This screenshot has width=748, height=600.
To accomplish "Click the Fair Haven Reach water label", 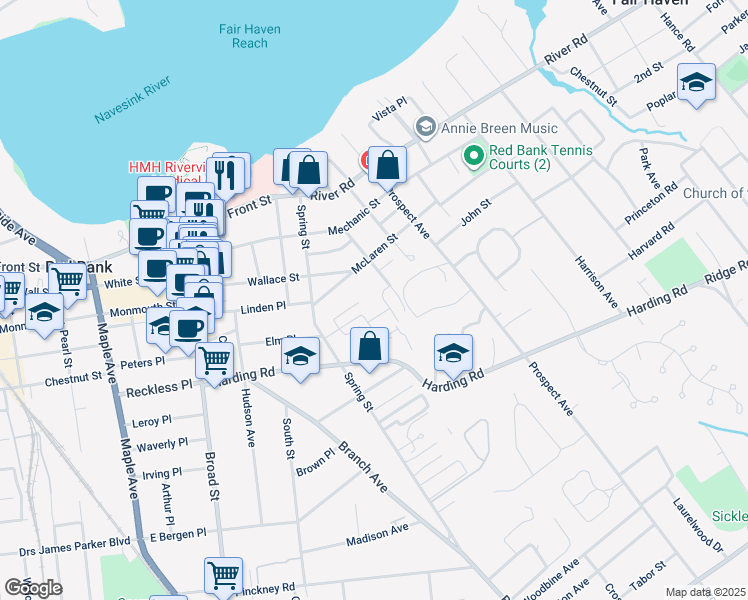I will click(243, 36).
